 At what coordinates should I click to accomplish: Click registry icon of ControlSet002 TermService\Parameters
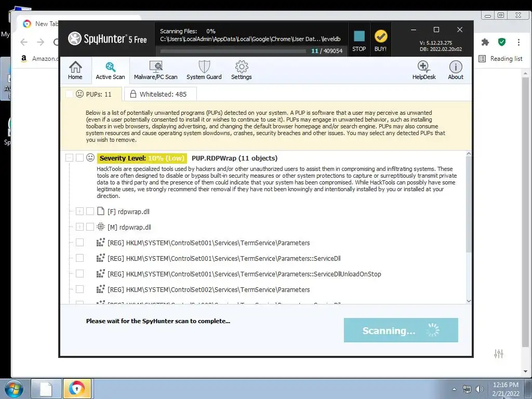coord(100,289)
